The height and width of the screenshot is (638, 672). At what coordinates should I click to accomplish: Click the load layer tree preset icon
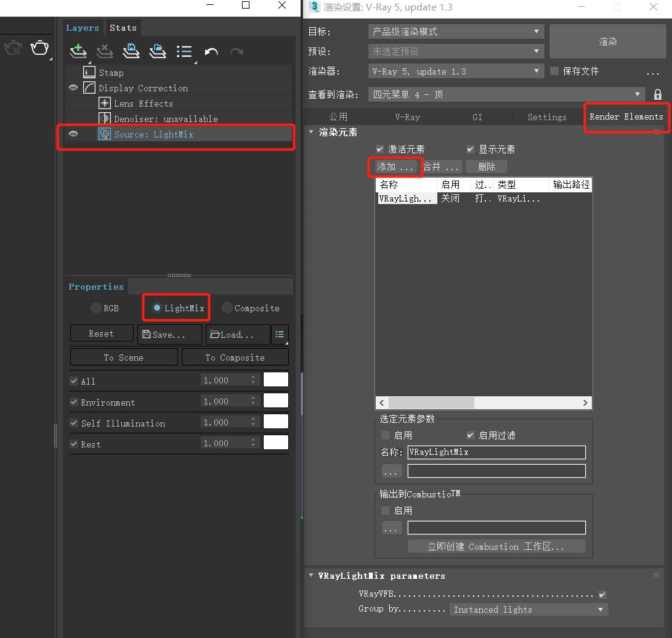(158, 51)
